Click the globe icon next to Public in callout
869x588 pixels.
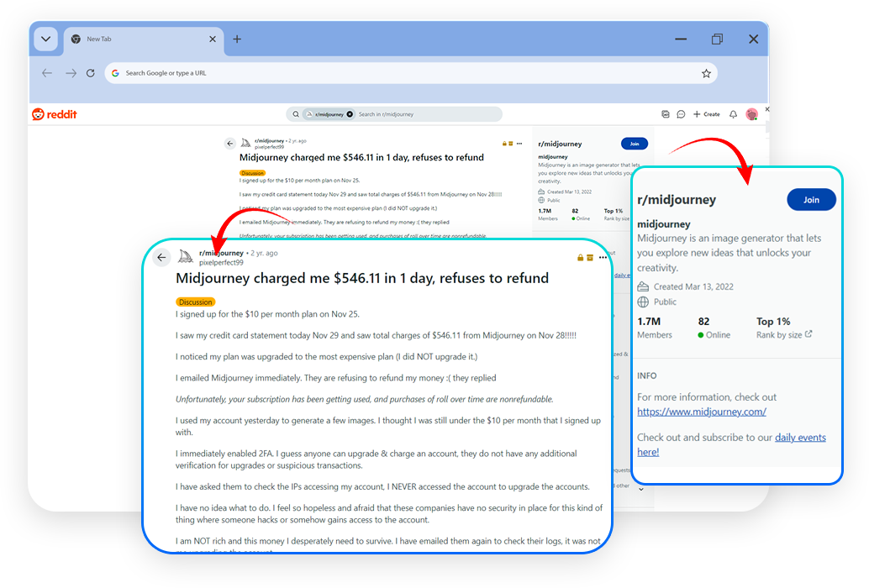click(643, 302)
